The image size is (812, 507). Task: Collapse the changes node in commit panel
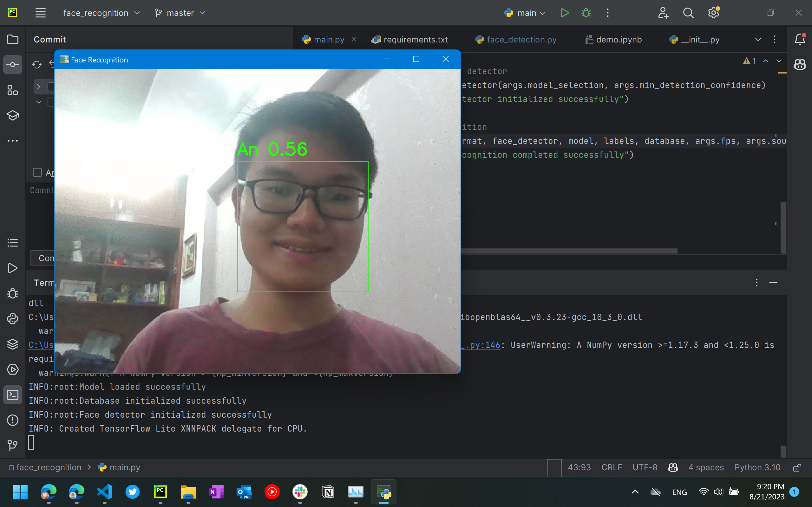(x=39, y=102)
